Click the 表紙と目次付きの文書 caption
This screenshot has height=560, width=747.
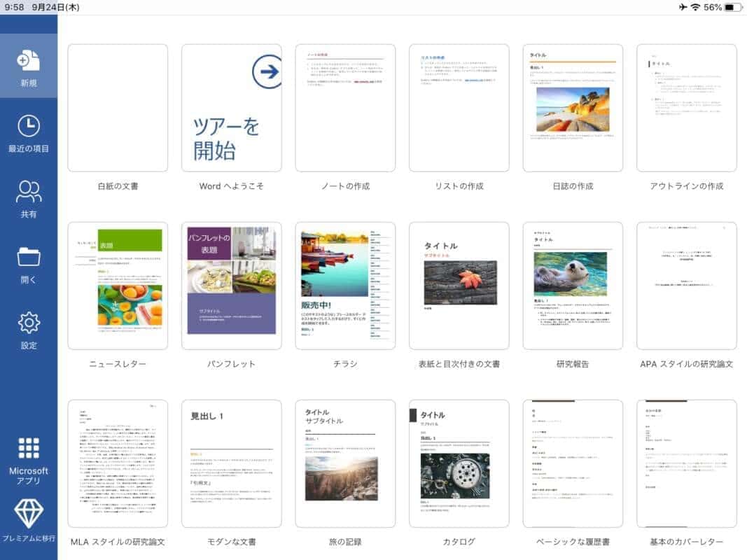(x=459, y=364)
